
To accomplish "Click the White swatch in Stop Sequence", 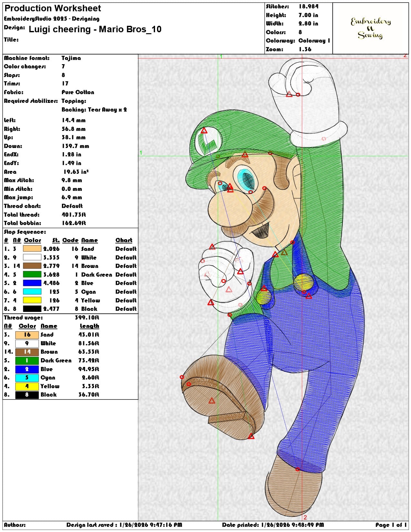I will pos(32,257).
